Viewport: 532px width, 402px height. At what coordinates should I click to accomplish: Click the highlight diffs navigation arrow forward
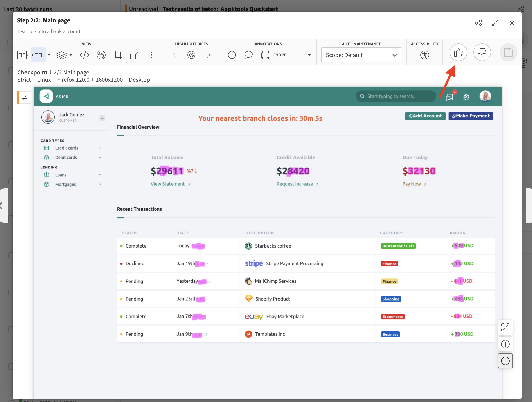(x=208, y=54)
